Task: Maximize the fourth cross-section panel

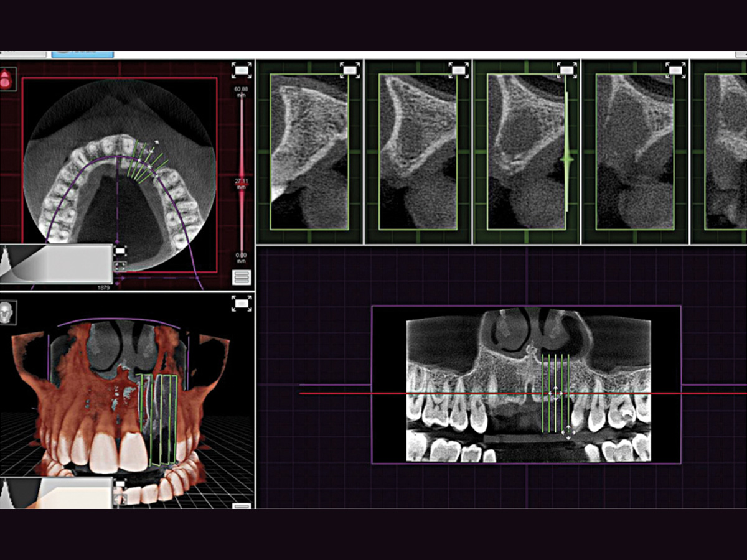Action: click(675, 70)
